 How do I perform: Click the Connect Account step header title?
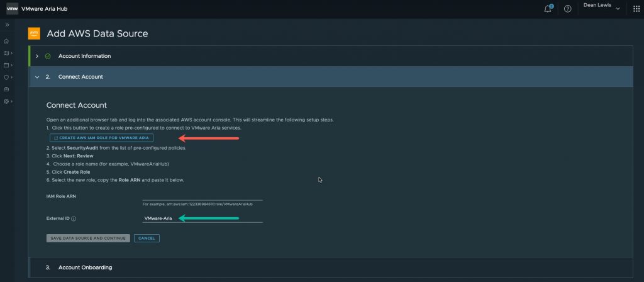pyautogui.click(x=80, y=77)
